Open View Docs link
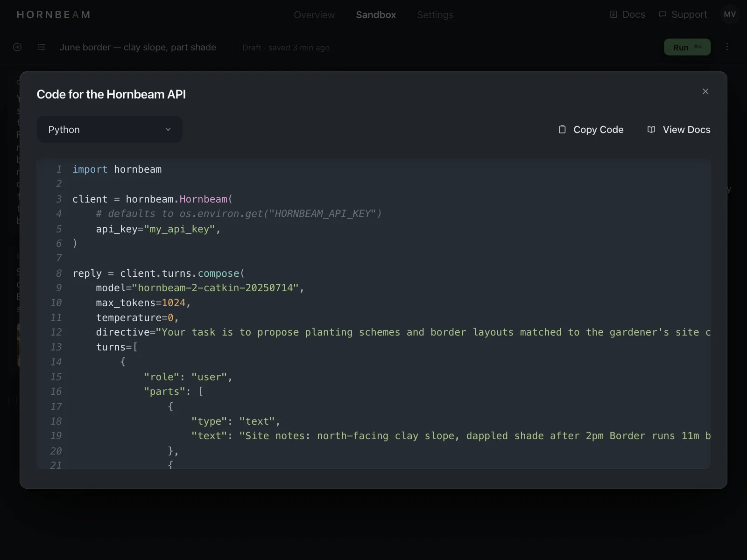Screen dimensions: 747x560 pyautogui.click(x=679, y=130)
